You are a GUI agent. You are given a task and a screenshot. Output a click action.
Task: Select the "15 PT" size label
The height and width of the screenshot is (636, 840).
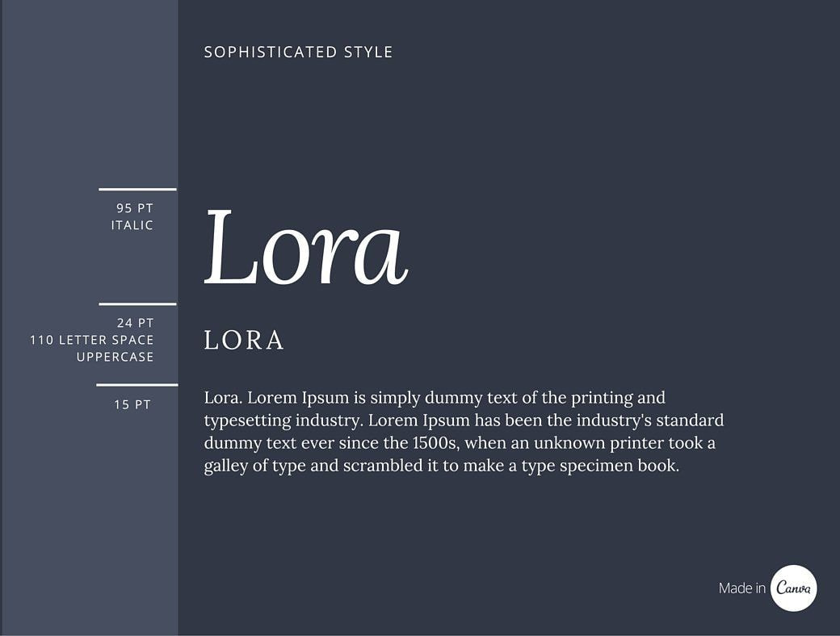(x=132, y=404)
